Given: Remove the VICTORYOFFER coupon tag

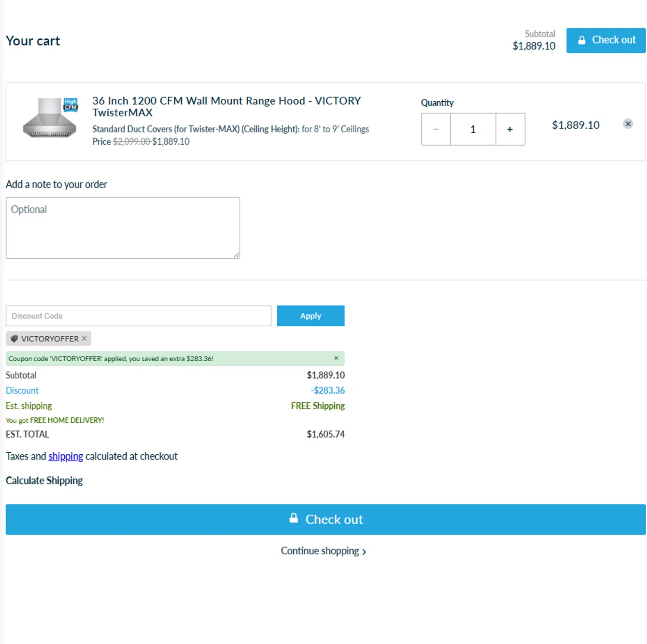Looking at the screenshot, I should (x=85, y=338).
